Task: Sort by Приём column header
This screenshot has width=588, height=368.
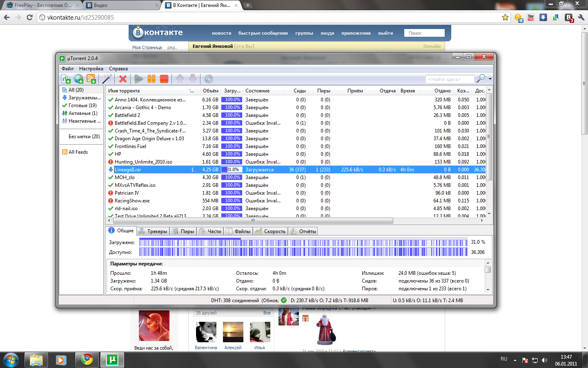Action: pos(349,91)
